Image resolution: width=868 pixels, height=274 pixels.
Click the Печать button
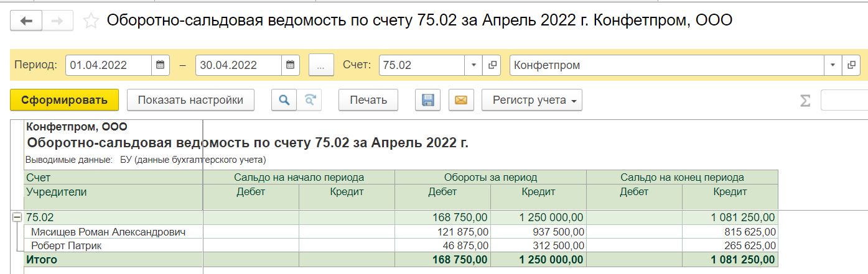coord(368,100)
